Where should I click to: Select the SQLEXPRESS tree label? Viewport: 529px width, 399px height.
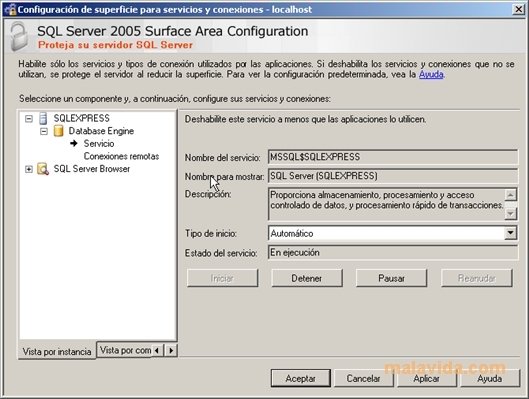click(x=81, y=118)
